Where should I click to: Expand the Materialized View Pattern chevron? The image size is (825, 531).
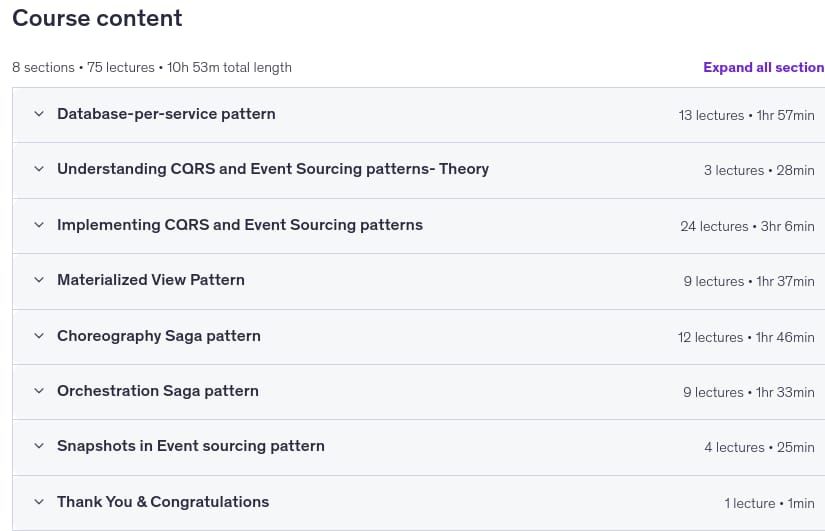pos(39,280)
